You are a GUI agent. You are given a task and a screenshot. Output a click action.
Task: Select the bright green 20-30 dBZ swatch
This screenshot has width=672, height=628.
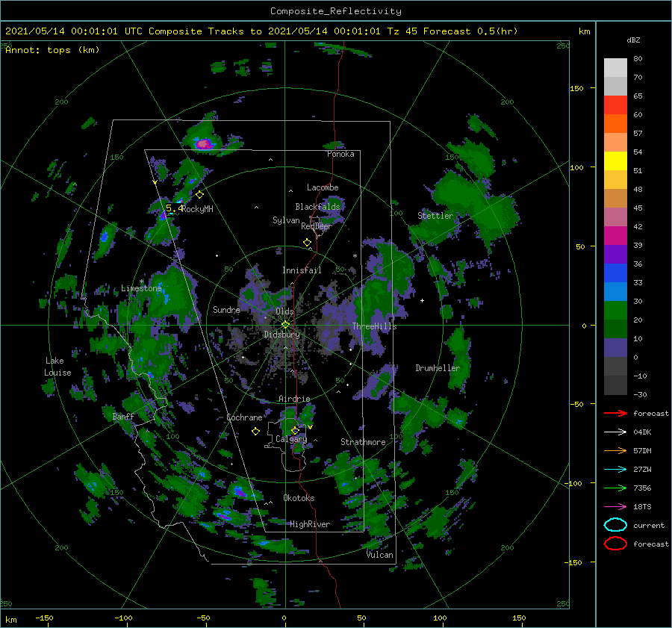tap(615, 310)
